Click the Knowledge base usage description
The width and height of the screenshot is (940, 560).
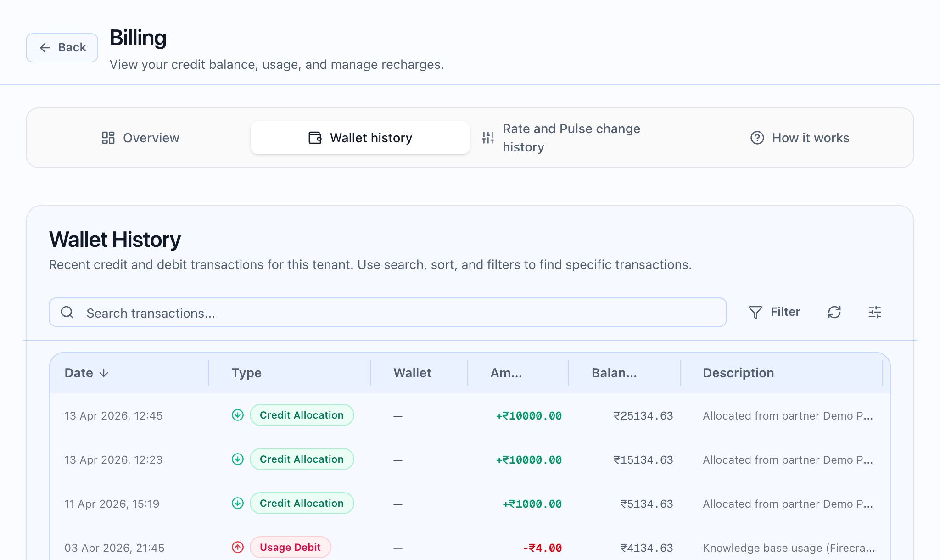[x=789, y=548]
